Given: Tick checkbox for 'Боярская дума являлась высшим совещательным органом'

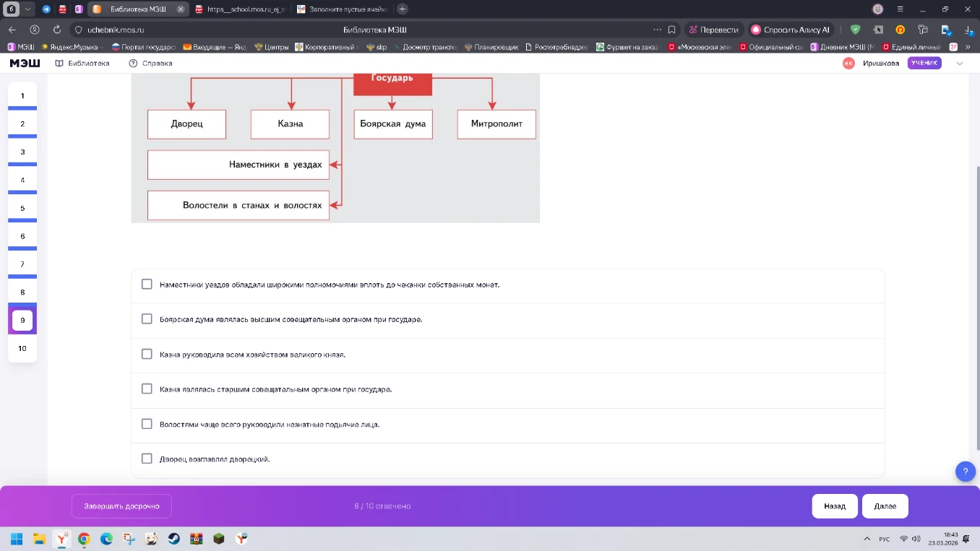Looking at the screenshot, I should 147,318.
